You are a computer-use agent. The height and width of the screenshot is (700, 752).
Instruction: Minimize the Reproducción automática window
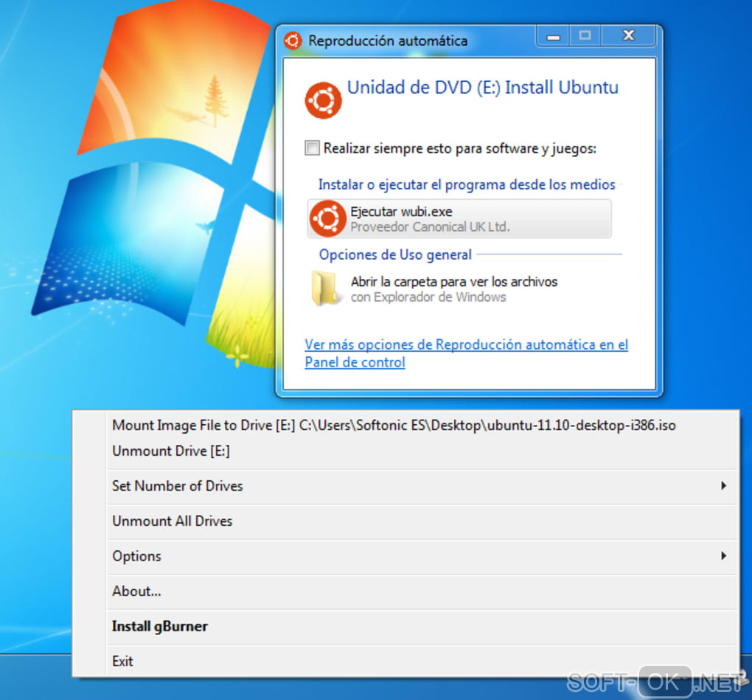554,36
